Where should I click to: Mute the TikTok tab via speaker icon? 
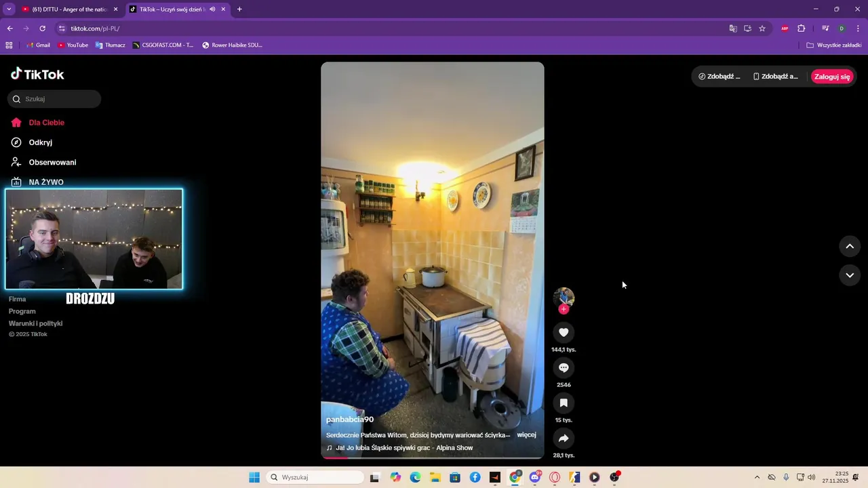click(212, 9)
